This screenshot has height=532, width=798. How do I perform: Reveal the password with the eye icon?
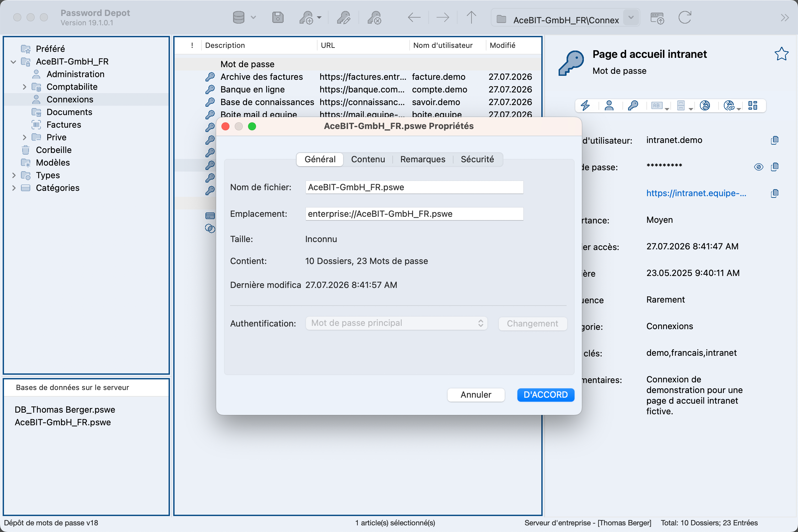click(759, 167)
